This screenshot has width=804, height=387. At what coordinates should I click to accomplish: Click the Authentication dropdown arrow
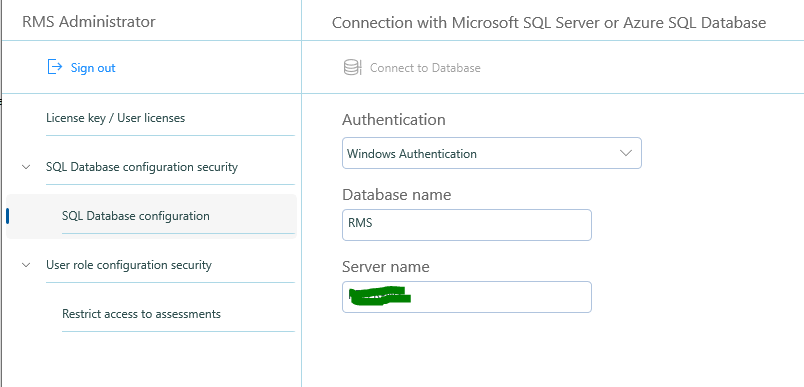626,153
